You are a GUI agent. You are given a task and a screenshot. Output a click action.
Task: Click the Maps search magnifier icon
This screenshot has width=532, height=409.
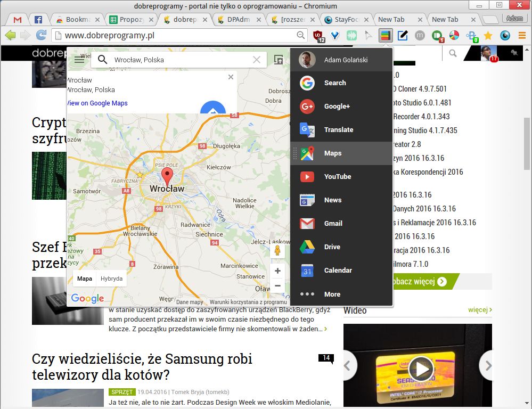102,60
